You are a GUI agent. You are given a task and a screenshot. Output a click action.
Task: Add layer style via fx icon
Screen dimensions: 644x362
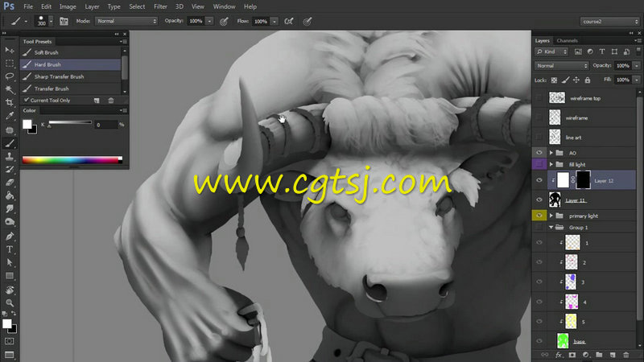coord(559,355)
